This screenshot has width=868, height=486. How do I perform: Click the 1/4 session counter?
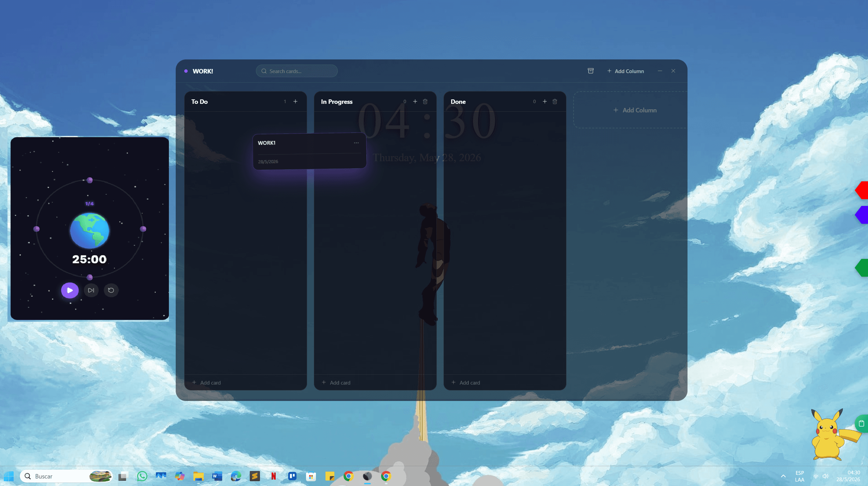tap(89, 204)
